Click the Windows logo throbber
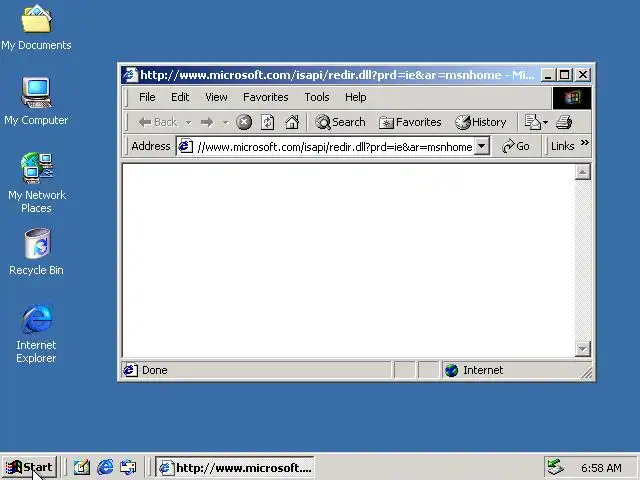Screen dimensions: 640x480 point(572,98)
